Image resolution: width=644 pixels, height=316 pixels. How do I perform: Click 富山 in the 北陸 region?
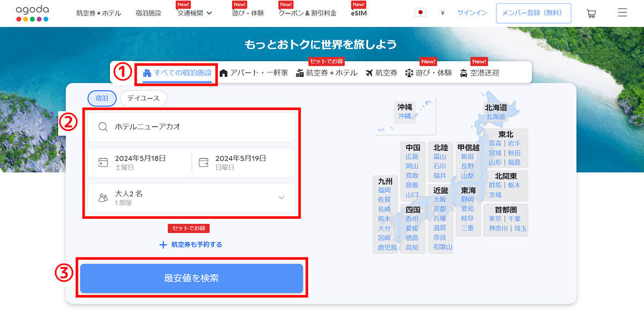[440, 157]
